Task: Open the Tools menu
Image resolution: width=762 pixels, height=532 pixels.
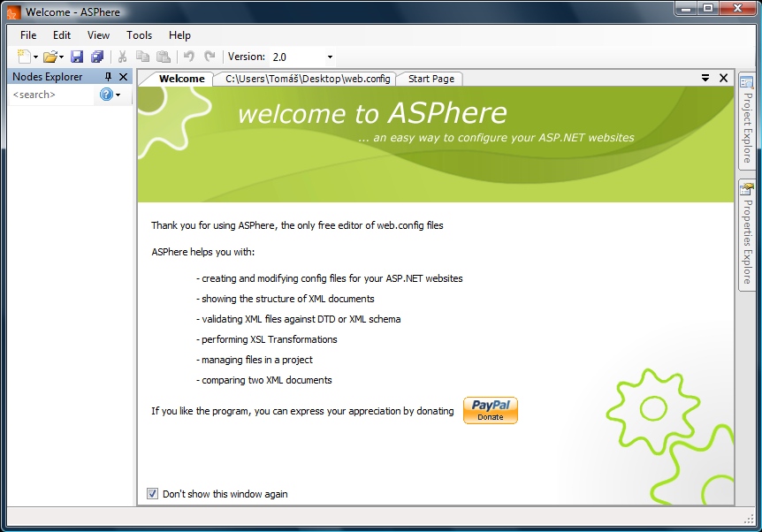Action: click(139, 35)
